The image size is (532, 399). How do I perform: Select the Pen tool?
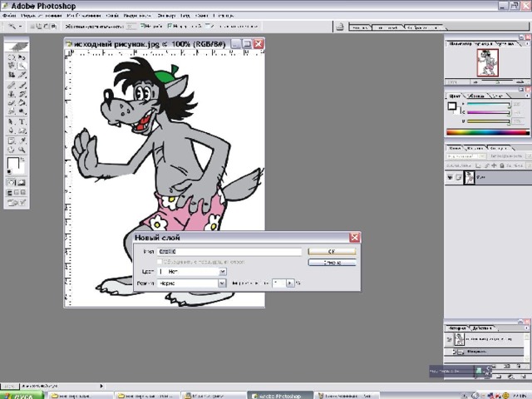pos(12,131)
